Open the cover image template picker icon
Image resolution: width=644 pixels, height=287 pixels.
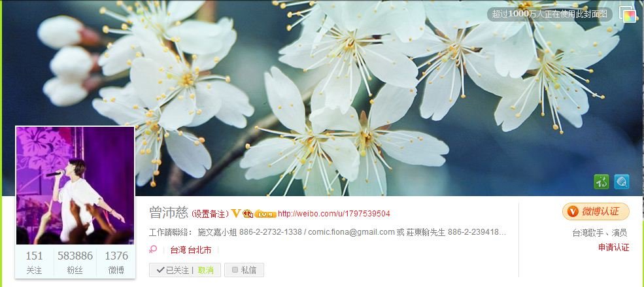[627, 14]
